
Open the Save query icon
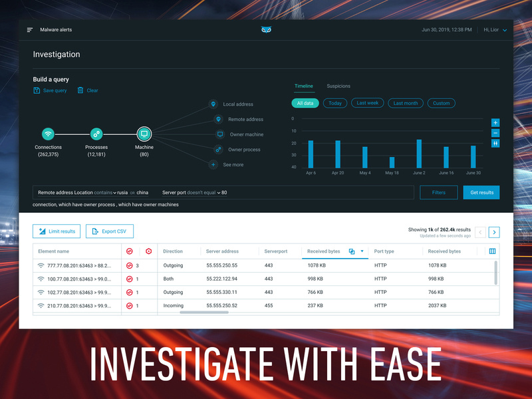click(x=37, y=90)
